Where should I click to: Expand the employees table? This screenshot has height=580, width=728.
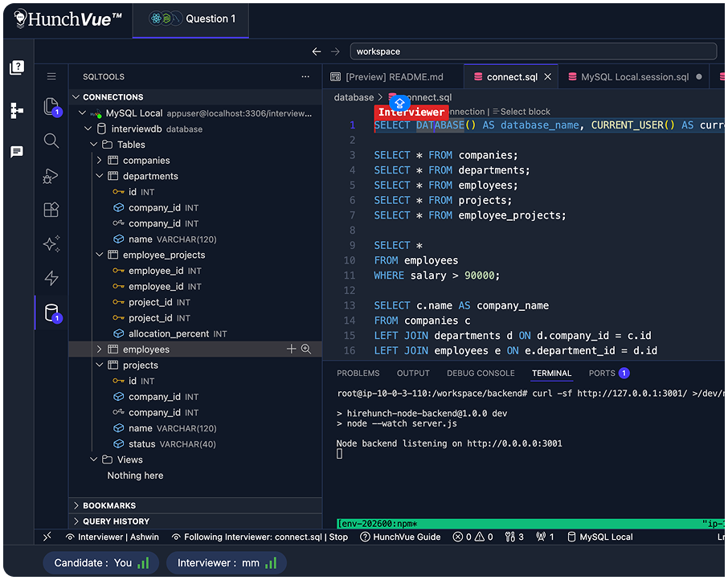point(99,349)
